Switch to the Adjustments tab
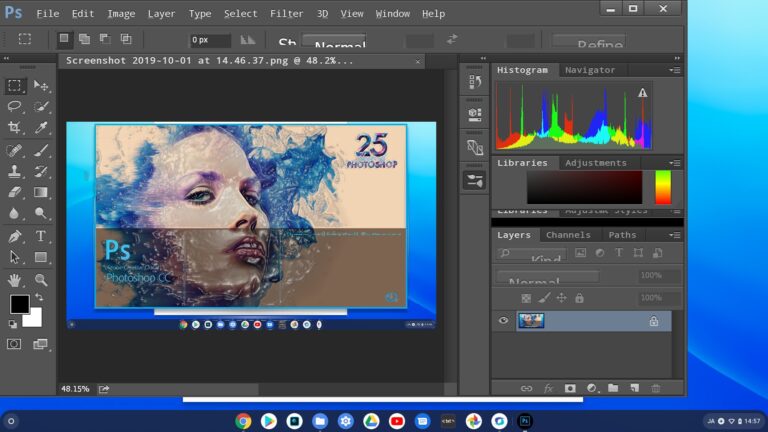 [596, 163]
